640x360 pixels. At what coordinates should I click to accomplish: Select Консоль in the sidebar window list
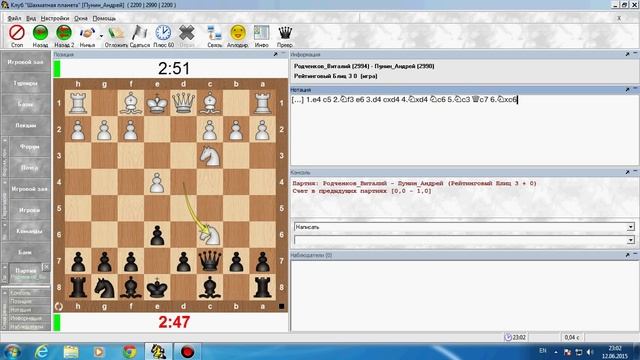click(x=20, y=293)
